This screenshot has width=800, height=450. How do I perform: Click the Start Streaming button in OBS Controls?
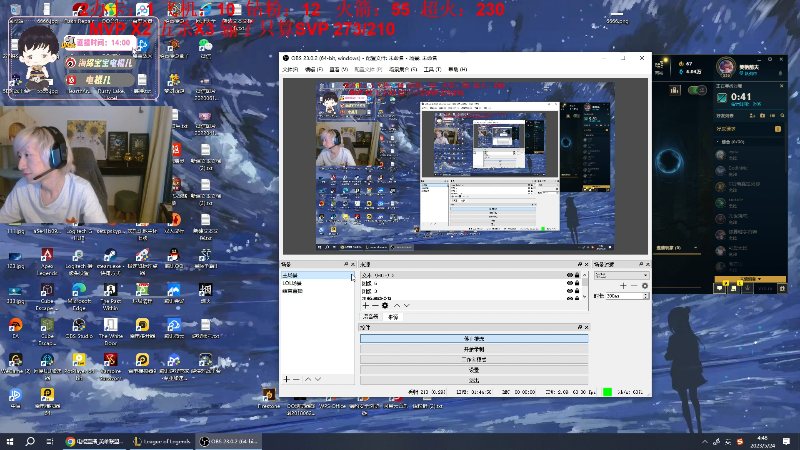click(474, 339)
